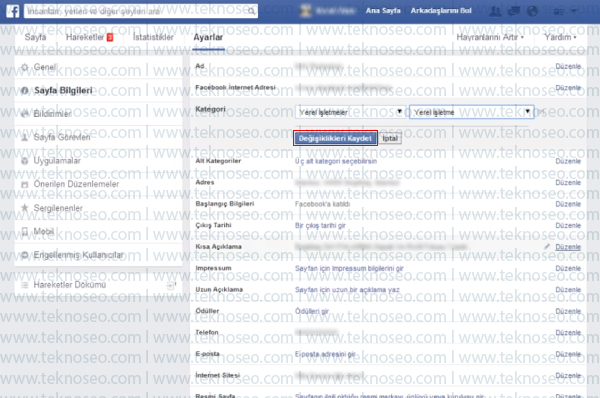
Task: Switch to the Ayarlar tab
Action: [x=208, y=37]
